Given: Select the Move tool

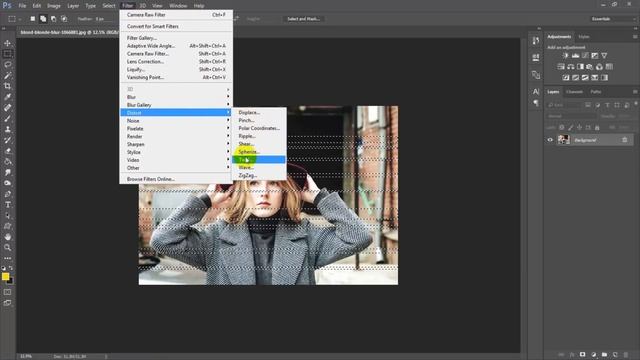Looking at the screenshot, I should pos(7,43).
